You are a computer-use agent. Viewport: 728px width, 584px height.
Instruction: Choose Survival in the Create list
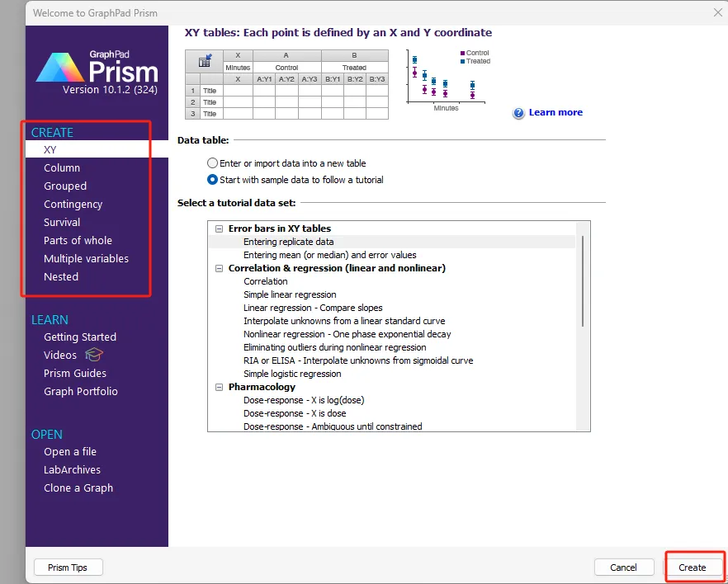coord(62,223)
